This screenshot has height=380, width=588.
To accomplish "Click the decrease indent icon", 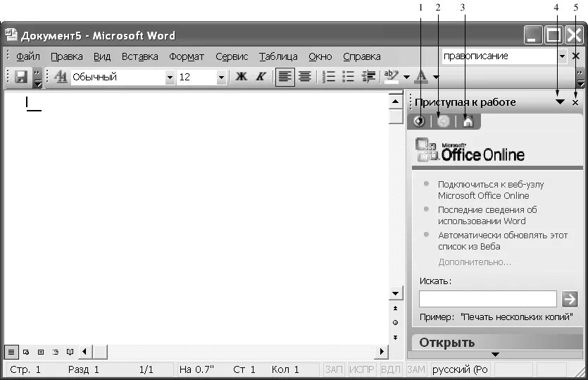I will click(368, 77).
